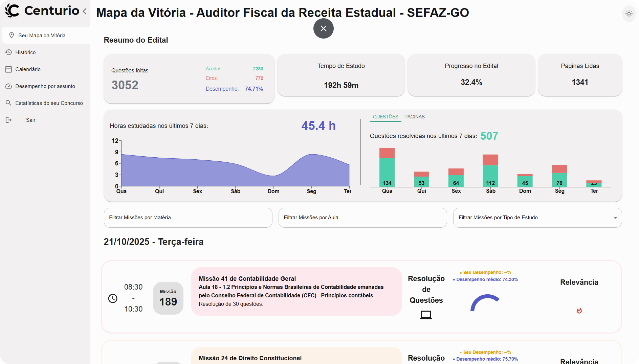
Task: Focus the Filtrar Missões por Aula field
Action: (x=362, y=218)
